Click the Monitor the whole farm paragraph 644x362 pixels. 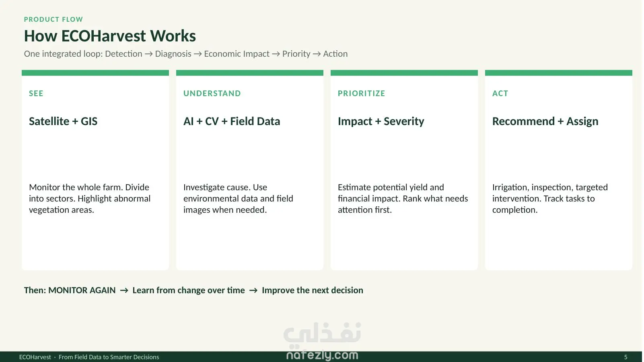(x=90, y=198)
